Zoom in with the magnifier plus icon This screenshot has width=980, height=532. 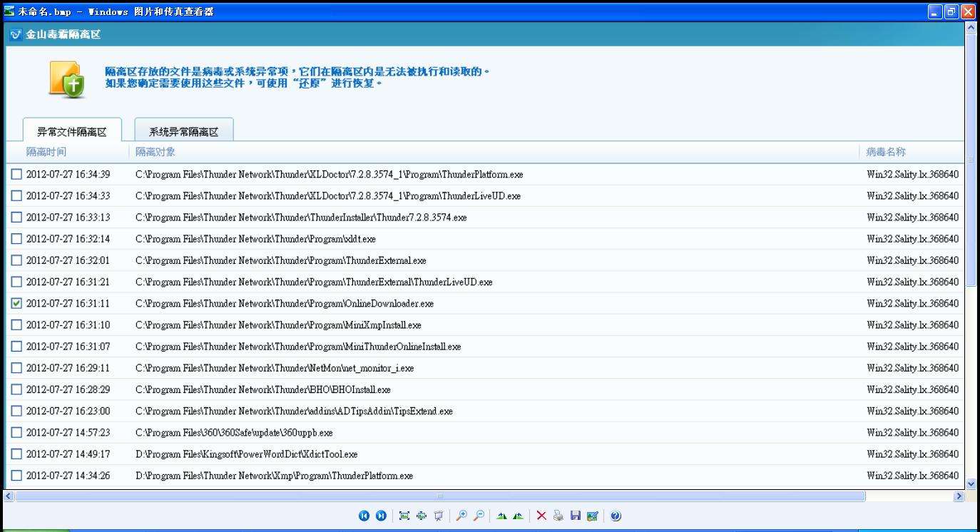click(x=461, y=516)
